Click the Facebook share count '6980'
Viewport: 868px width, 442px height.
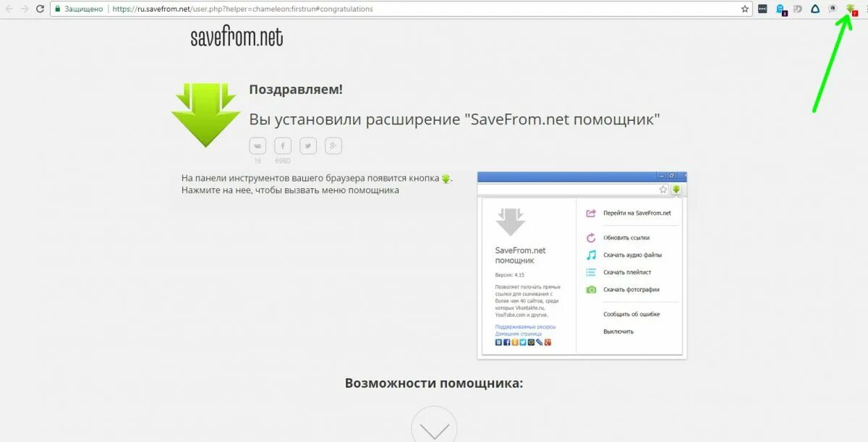tap(283, 161)
